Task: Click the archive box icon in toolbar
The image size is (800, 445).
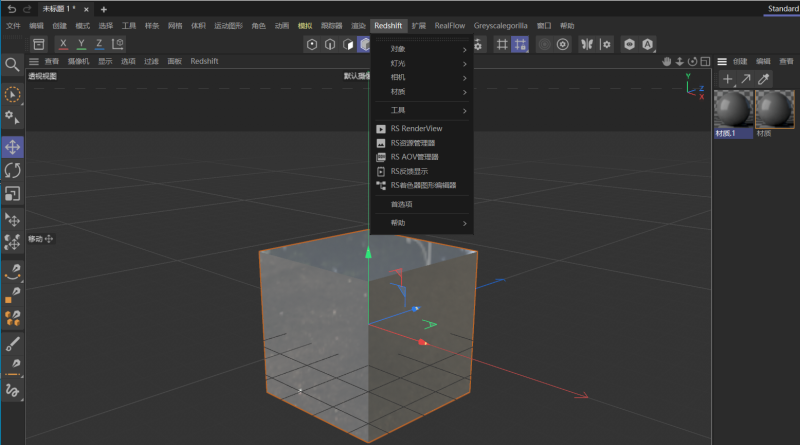Action: (x=39, y=44)
